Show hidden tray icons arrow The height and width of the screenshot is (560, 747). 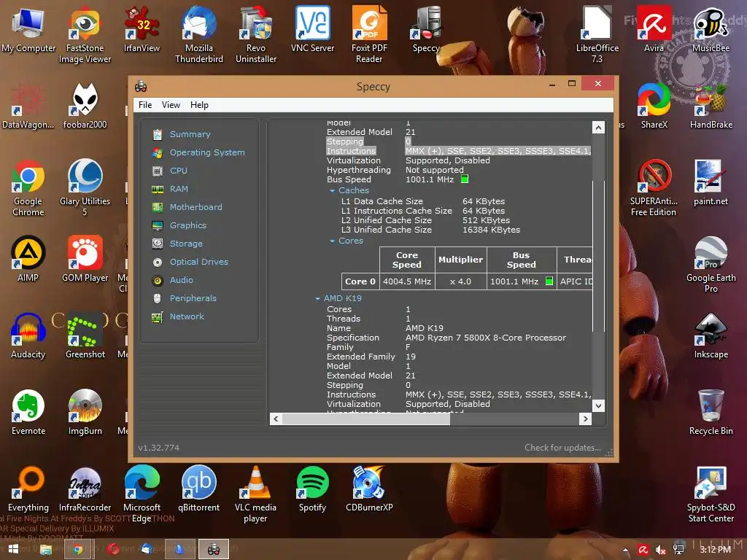click(625, 550)
